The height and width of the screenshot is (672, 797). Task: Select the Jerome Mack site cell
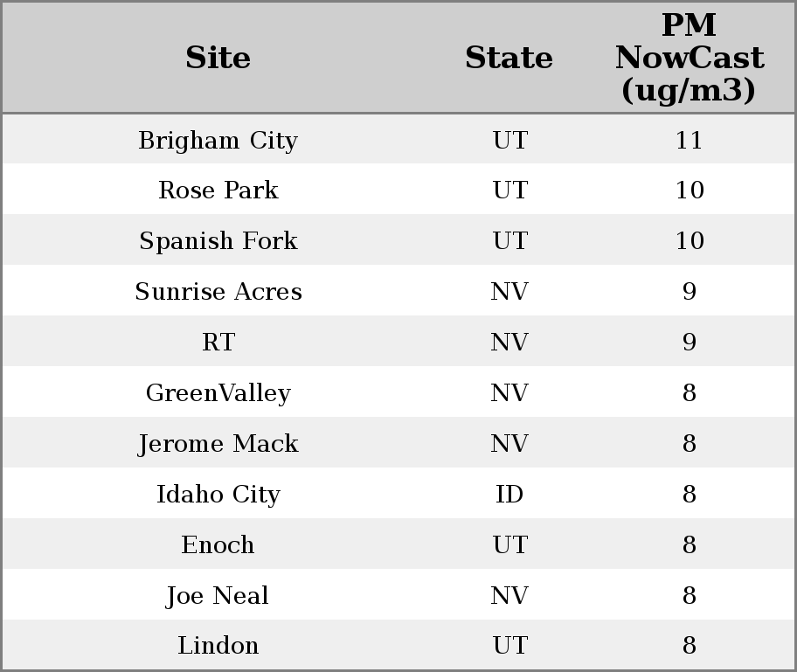[218, 444]
